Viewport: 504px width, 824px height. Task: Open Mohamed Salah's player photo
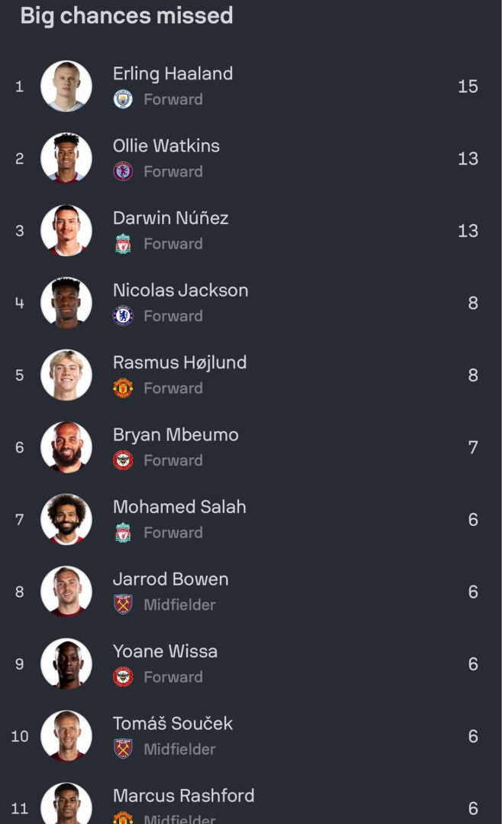66,520
